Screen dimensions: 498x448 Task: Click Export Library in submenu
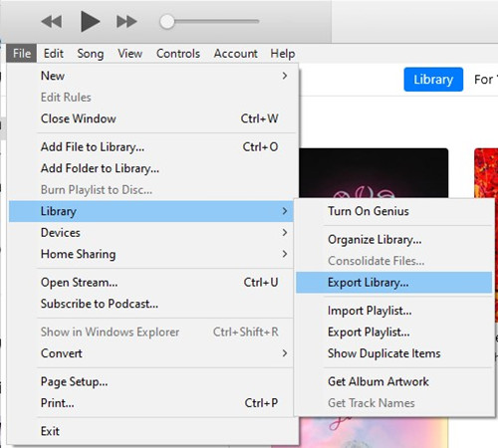(394, 283)
